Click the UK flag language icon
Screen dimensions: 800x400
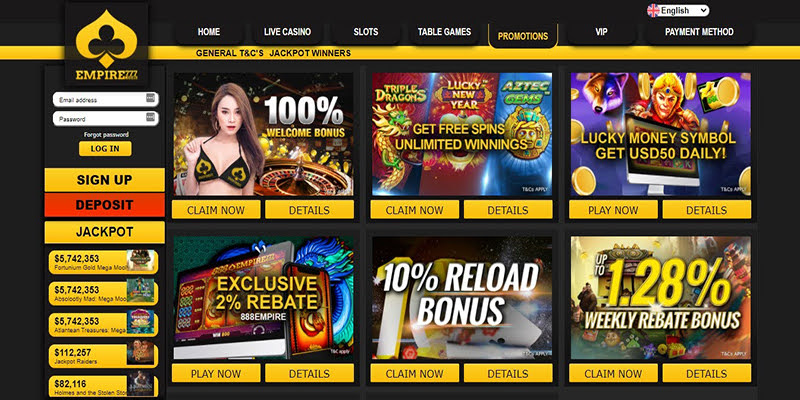653,11
